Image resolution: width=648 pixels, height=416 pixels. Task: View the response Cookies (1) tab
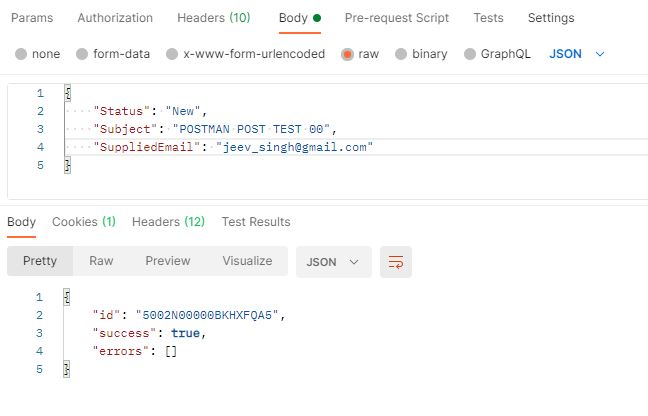(x=84, y=222)
